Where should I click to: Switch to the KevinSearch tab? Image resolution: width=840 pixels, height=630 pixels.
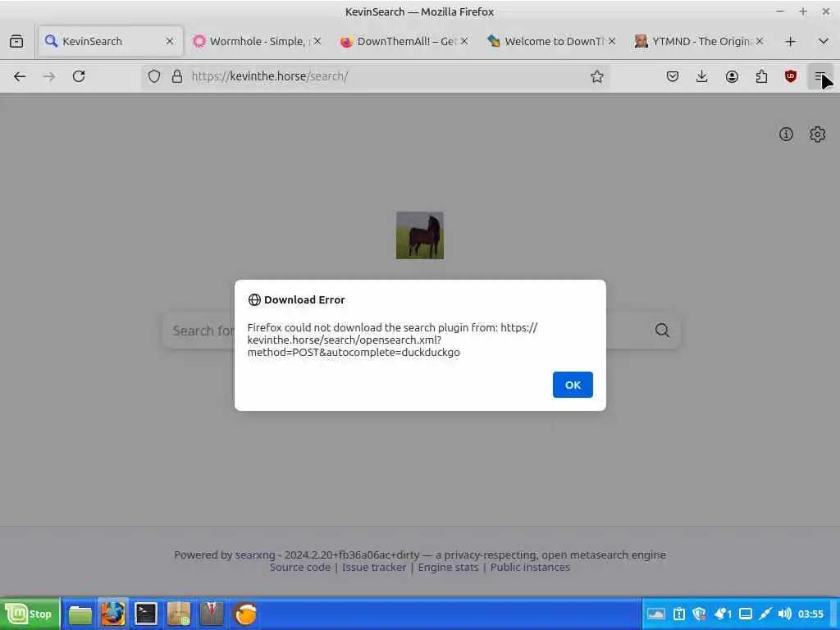pyautogui.click(x=111, y=41)
